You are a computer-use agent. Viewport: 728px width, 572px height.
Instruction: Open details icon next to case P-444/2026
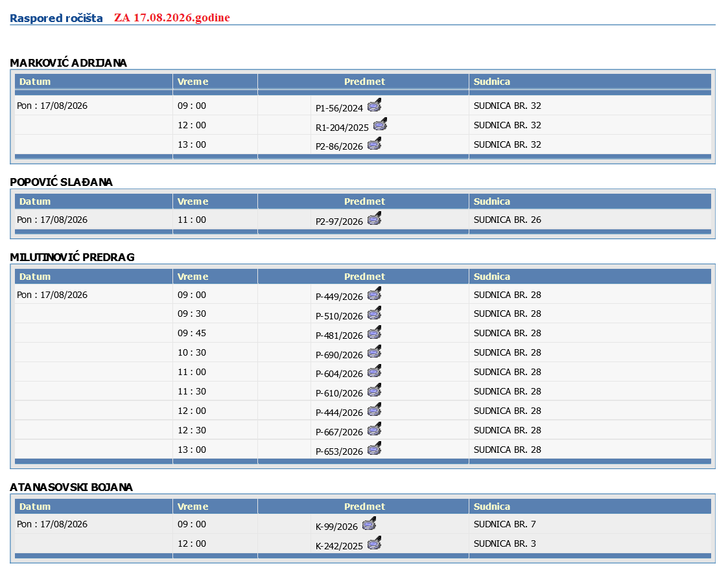pos(374,410)
